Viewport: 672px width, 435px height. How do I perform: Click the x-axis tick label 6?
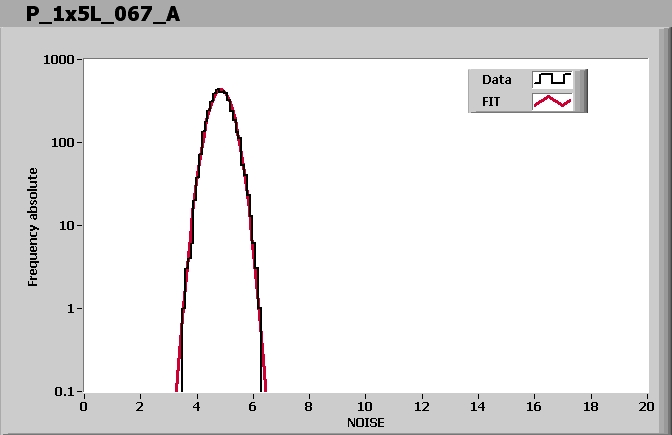coord(253,406)
